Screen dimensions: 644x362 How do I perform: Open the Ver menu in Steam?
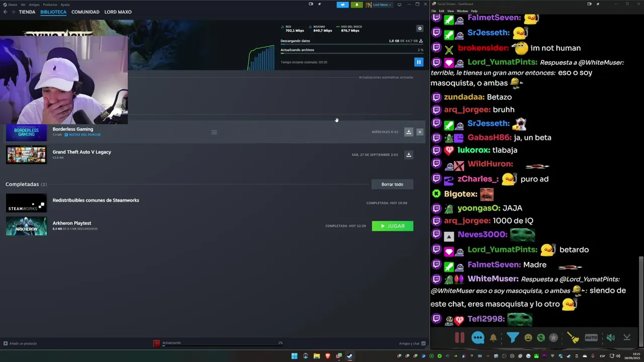click(x=23, y=5)
